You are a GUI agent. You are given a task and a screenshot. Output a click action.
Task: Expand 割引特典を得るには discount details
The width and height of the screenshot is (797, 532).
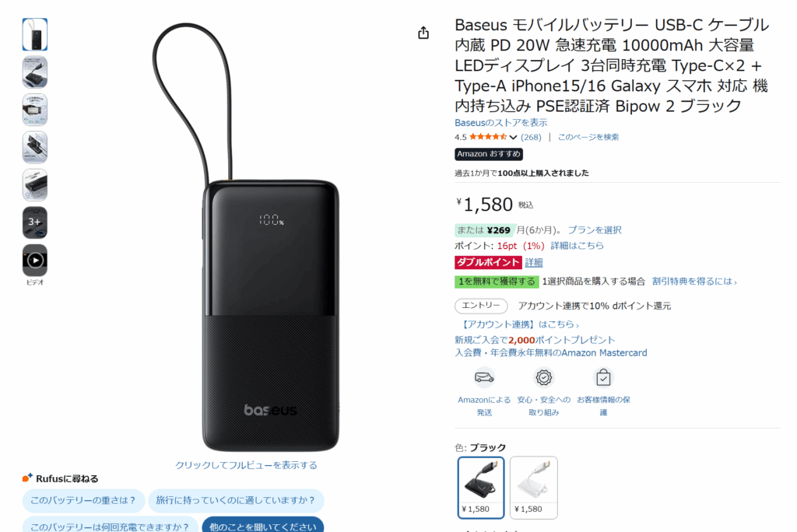[x=694, y=281]
